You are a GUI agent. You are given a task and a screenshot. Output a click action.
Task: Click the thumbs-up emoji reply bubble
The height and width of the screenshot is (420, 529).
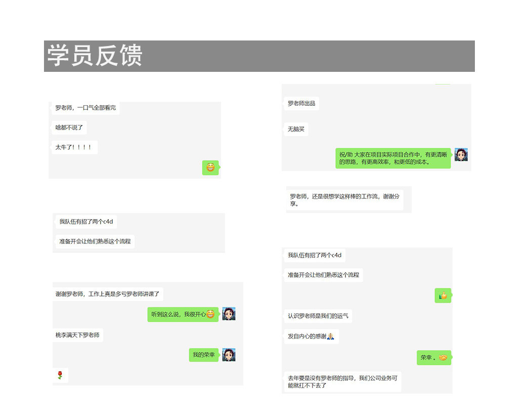point(443,296)
